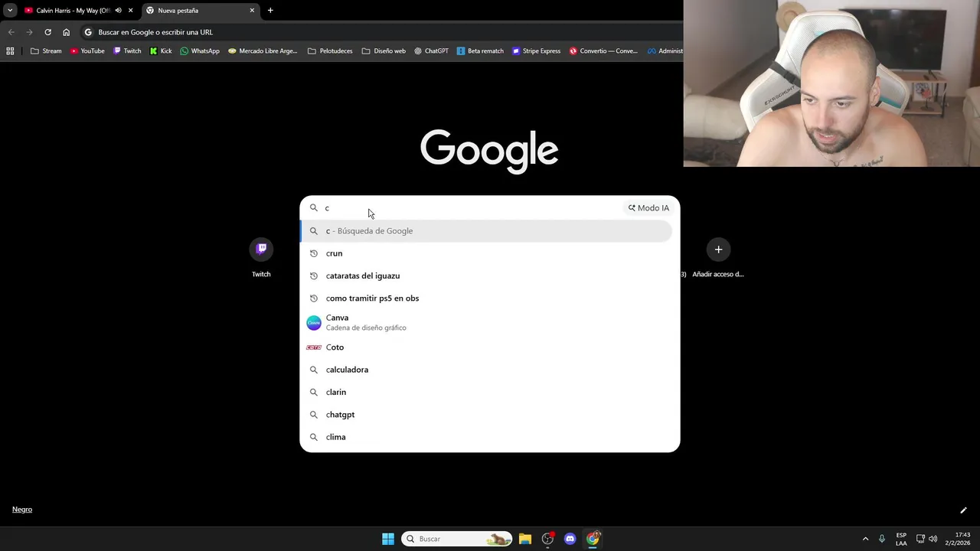
Task: Expand the Diseño web bookmarks folder
Action: (x=384, y=51)
